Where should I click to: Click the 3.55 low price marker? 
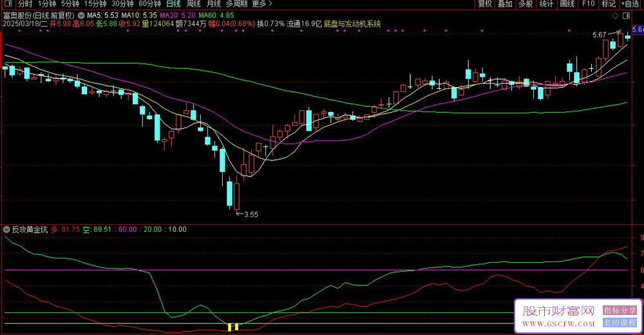point(251,215)
